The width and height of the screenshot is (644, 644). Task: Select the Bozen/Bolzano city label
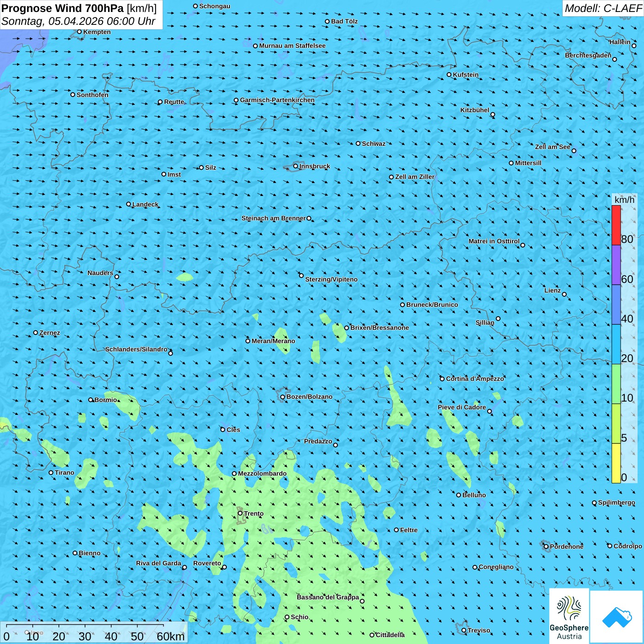pyautogui.click(x=309, y=397)
